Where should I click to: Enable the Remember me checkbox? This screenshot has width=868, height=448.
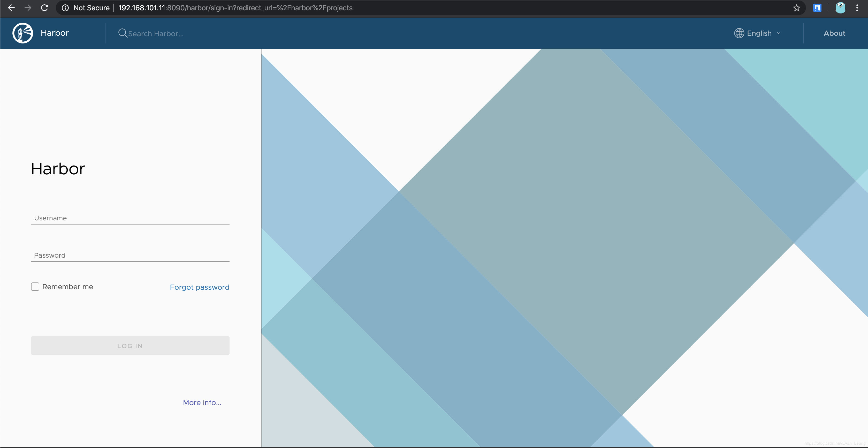tap(35, 287)
